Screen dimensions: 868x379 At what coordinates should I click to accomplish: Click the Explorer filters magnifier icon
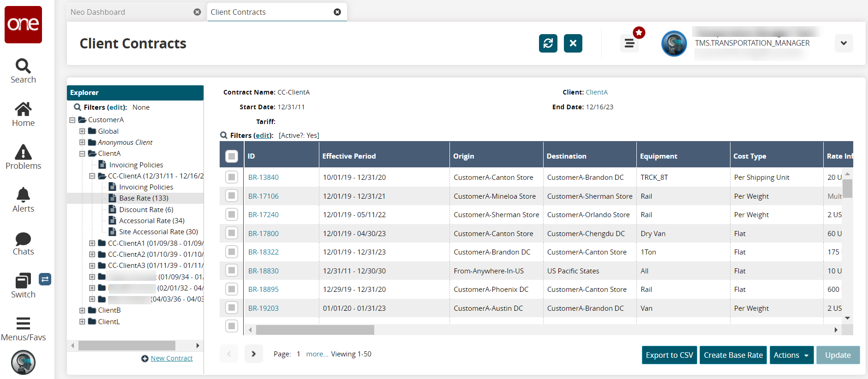[78, 107]
